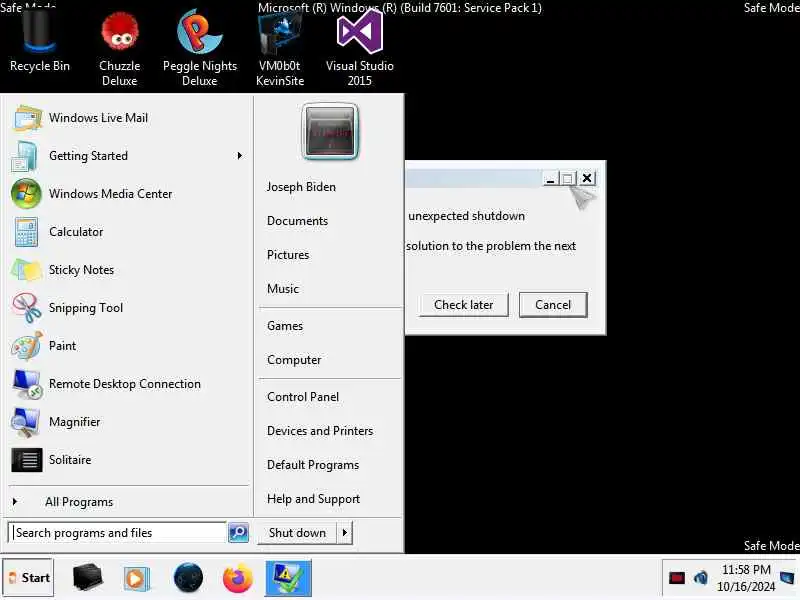Click the Magnifier icon

click(25, 422)
